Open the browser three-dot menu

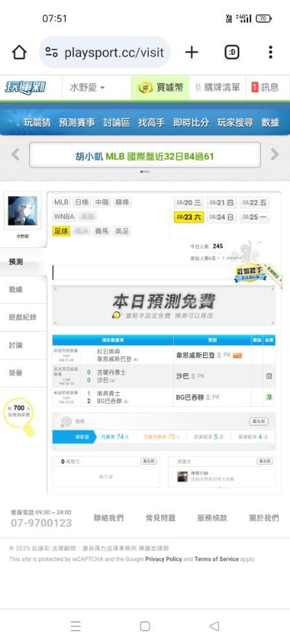coord(270,52)
